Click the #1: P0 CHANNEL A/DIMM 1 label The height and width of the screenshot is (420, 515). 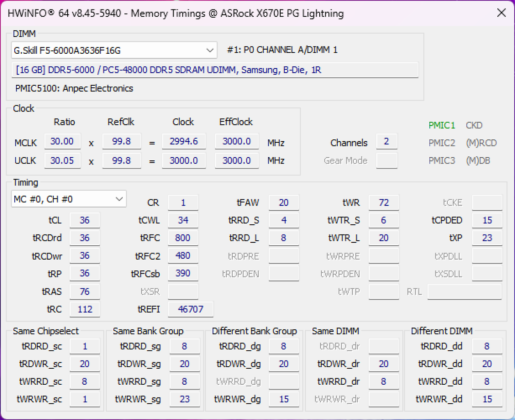tap(282, 50)
